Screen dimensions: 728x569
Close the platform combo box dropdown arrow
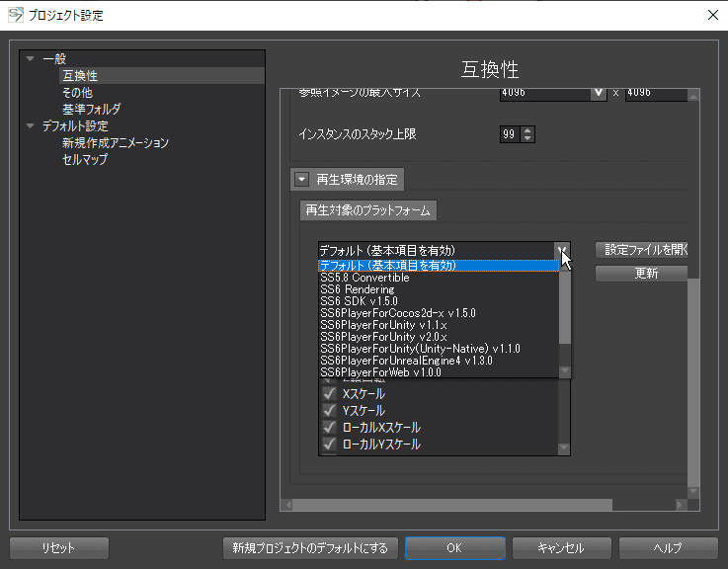[562, 251]
